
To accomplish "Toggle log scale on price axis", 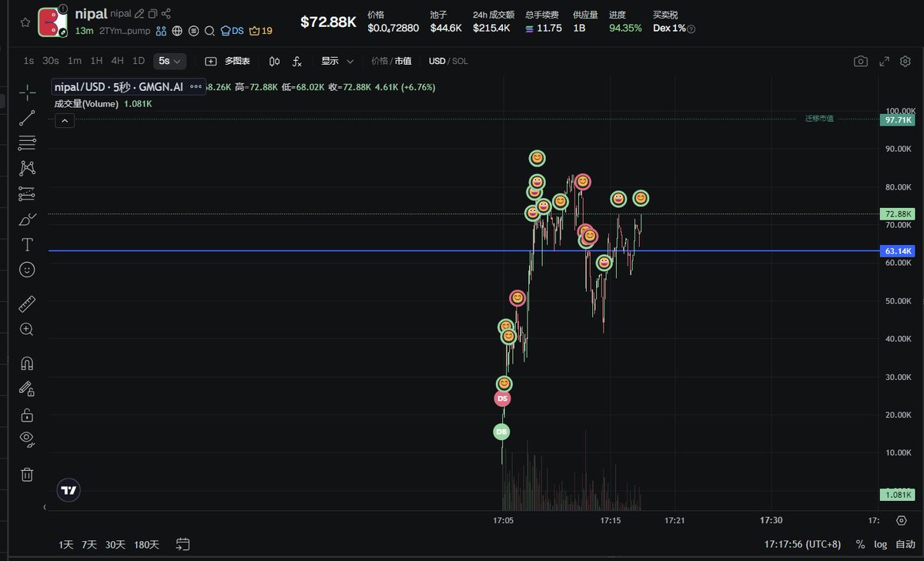I will [880, 545].
